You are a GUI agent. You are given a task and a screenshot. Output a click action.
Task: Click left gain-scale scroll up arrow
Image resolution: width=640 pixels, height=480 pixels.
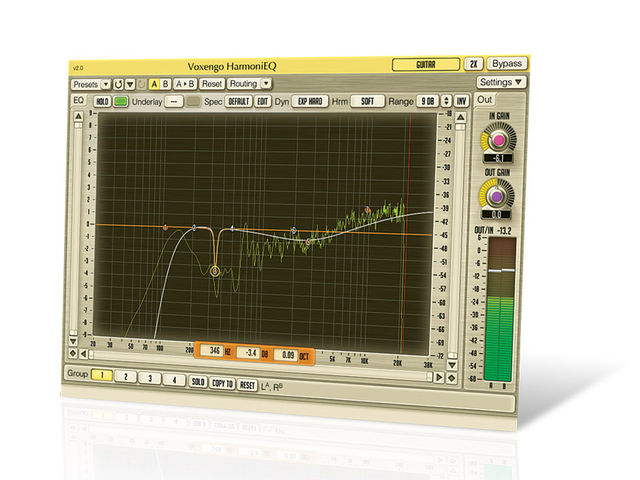pyautogui.click(x=78, y=117)
